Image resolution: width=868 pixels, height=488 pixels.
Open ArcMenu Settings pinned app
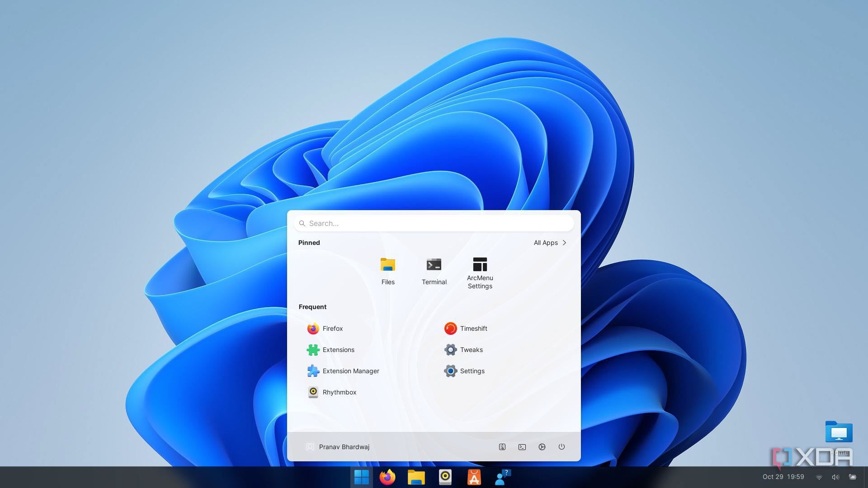coord(480,272)
